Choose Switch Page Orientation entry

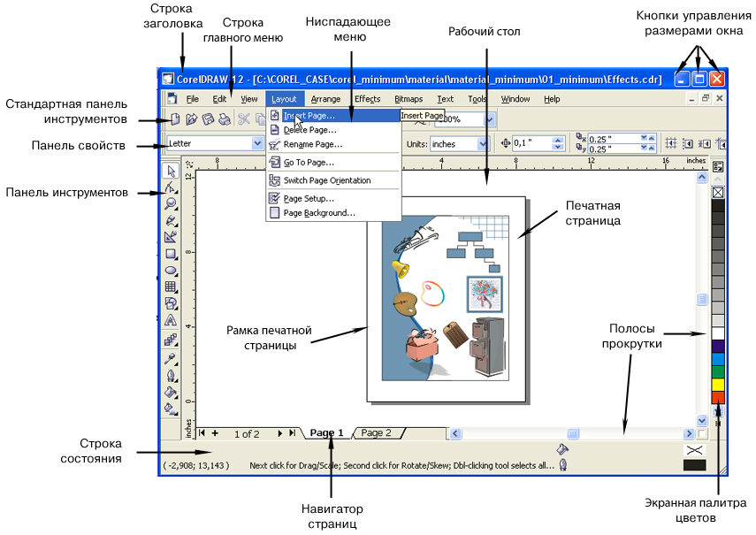pyautogui.click(x=333, y=180)
